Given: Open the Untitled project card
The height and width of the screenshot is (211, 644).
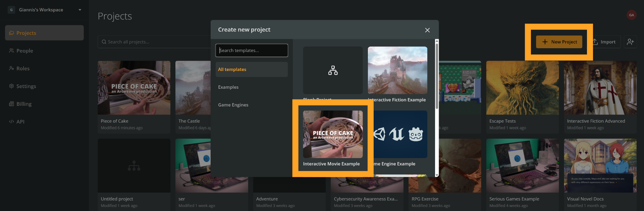Looking at the screenshot, I should (x=134, y=175).
